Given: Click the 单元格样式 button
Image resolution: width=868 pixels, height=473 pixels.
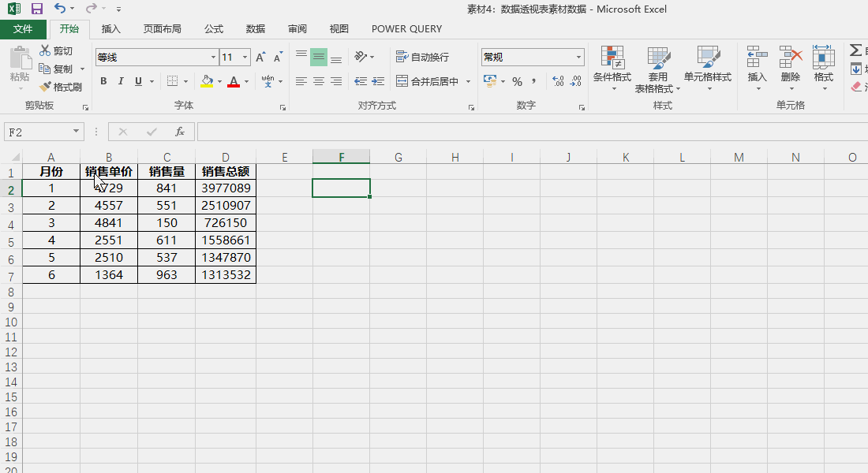Looking at the screenshot, I should pos(708,68).
